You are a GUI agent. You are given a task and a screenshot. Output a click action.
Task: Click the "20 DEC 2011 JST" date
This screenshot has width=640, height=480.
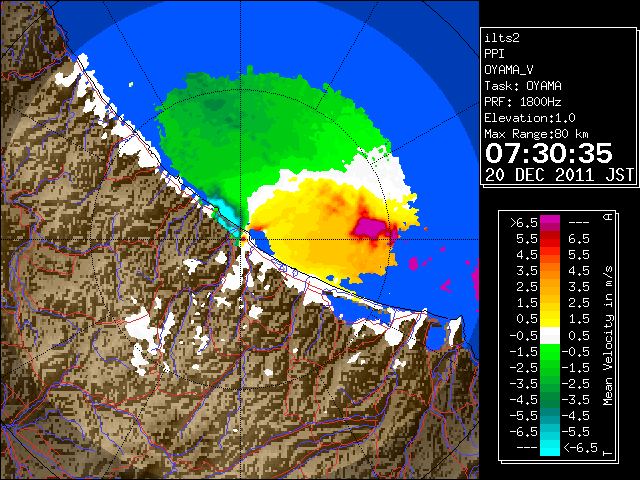[x=559, y=175]
